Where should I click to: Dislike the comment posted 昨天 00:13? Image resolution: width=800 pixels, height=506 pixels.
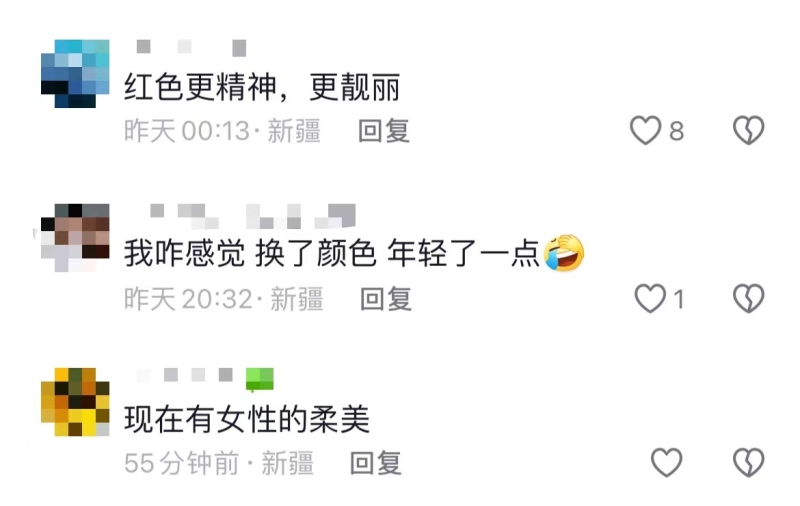pyautogui.click(x=748, y=130)
